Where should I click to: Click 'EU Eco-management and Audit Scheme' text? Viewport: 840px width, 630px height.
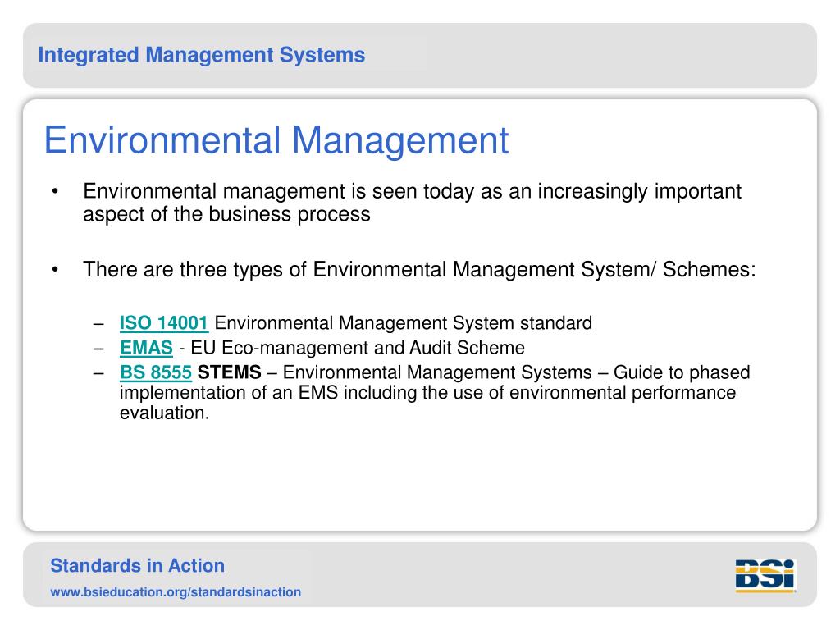click(358, 348)
